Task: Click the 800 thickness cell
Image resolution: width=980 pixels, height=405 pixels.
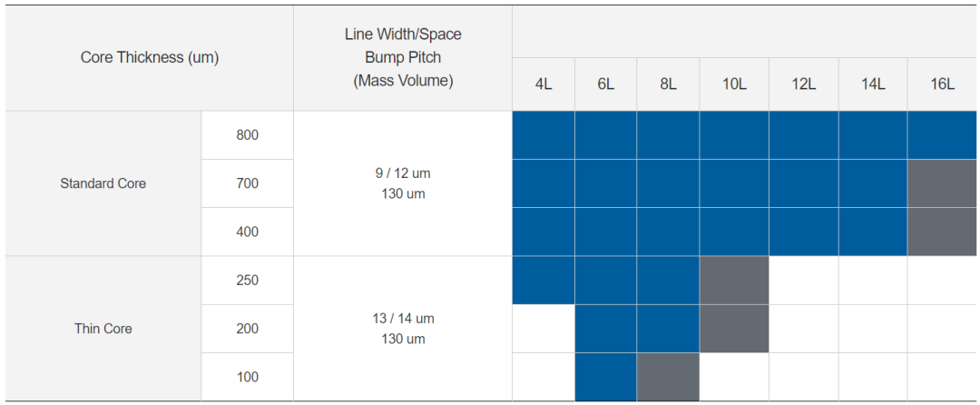Action: tap(247, 135)
